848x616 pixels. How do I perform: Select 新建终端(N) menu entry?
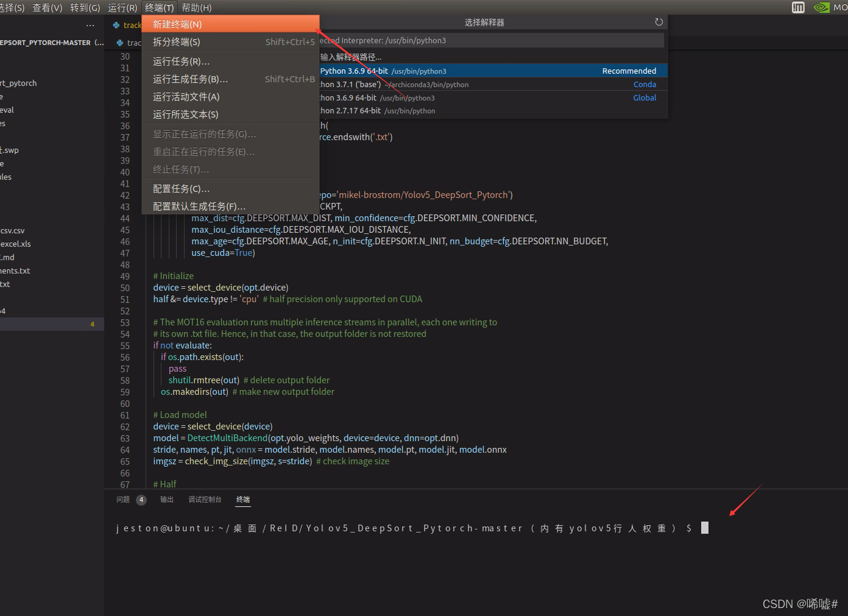pyautogui.click(x=230, y=24)
